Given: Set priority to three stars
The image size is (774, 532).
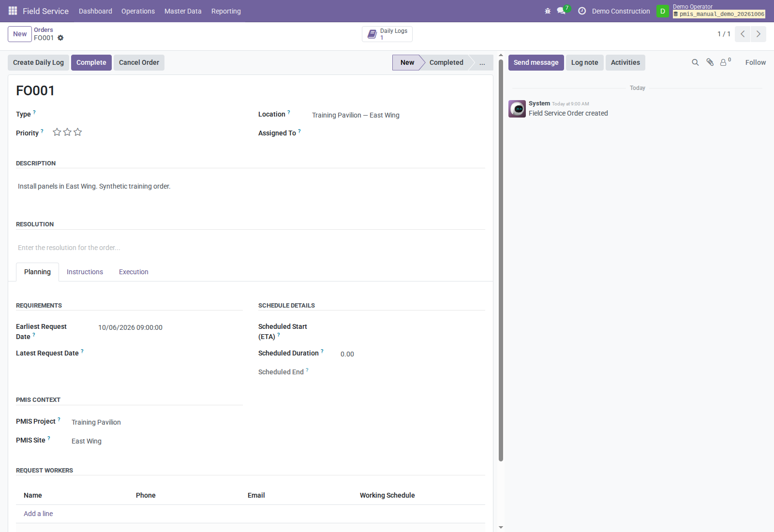Looking at the screenshot, I should pyautogui.click(x=78, y=132).
